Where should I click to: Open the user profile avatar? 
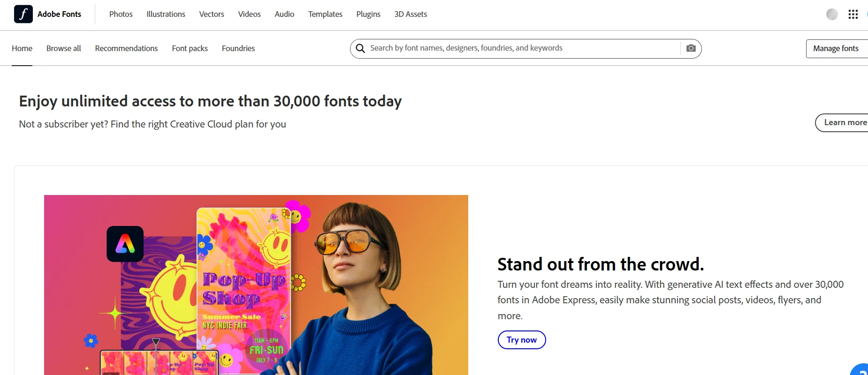[832, 15]
